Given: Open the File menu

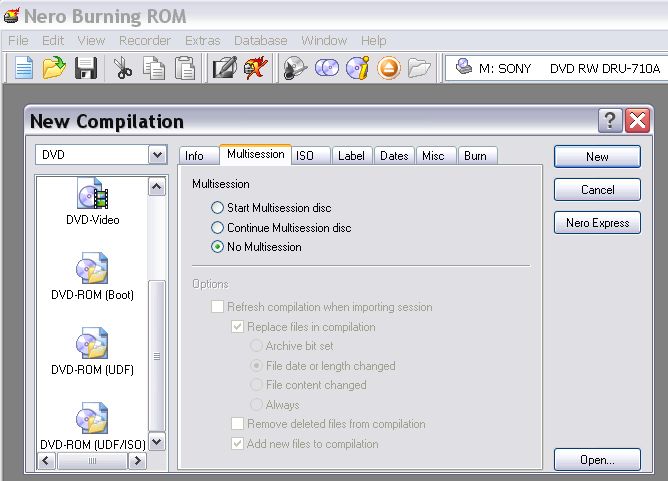Looking at the screenshot, I should tap(18, 40).
